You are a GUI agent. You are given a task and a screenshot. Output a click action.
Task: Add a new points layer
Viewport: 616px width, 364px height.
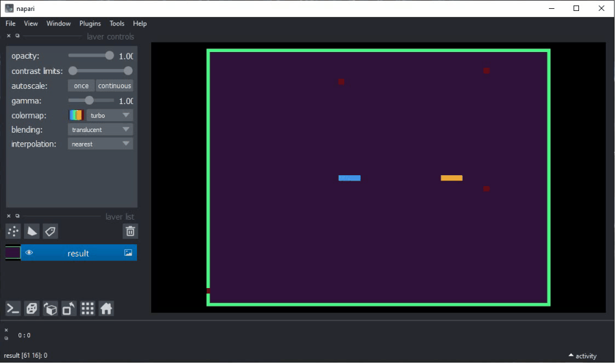(x=13, y=231)
